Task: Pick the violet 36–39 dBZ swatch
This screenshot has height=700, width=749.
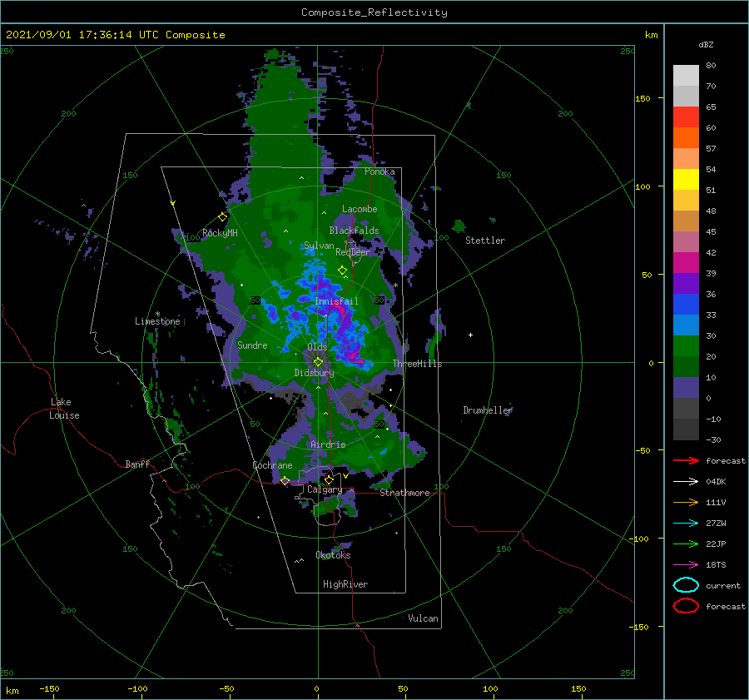Action: (686, 284)
